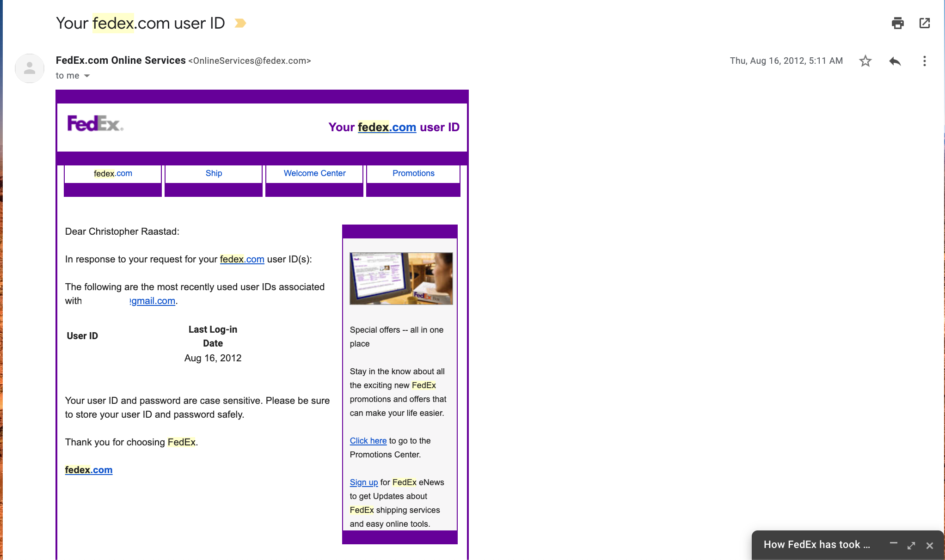Reply using the arrow icon
Viewport: 945px width, 560px height.
(895, 61)
